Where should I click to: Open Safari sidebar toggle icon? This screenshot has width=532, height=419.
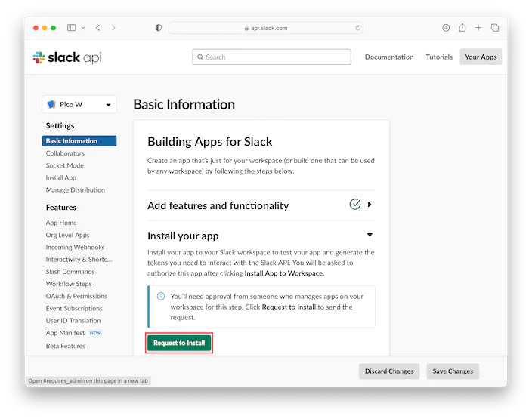coord(71,28)
